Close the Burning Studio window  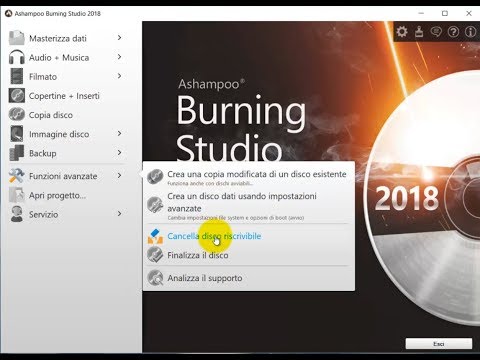(x=469, y=13)
